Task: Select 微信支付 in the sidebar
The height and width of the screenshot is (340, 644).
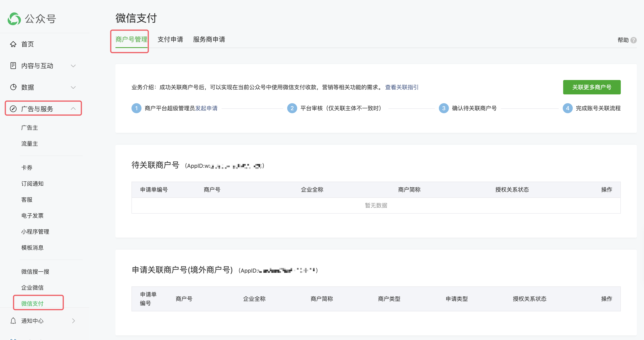Action: pyautogui.click(x=32, y=304)
